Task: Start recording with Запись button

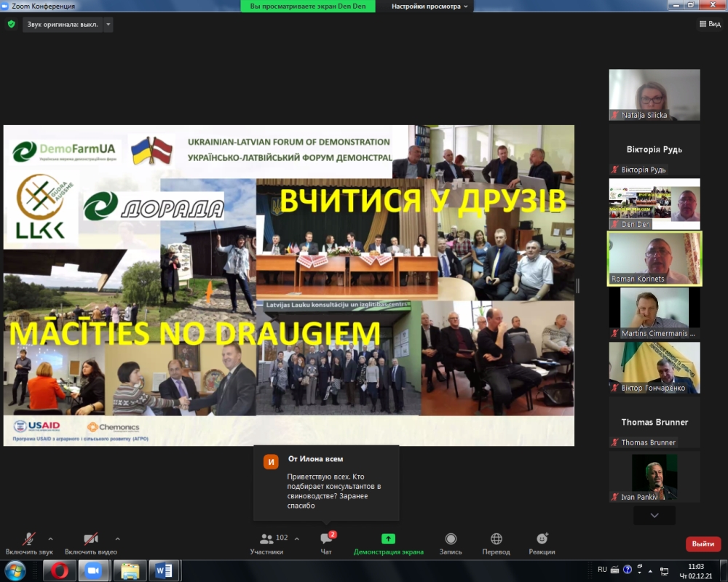Action: tap(451, 539)
